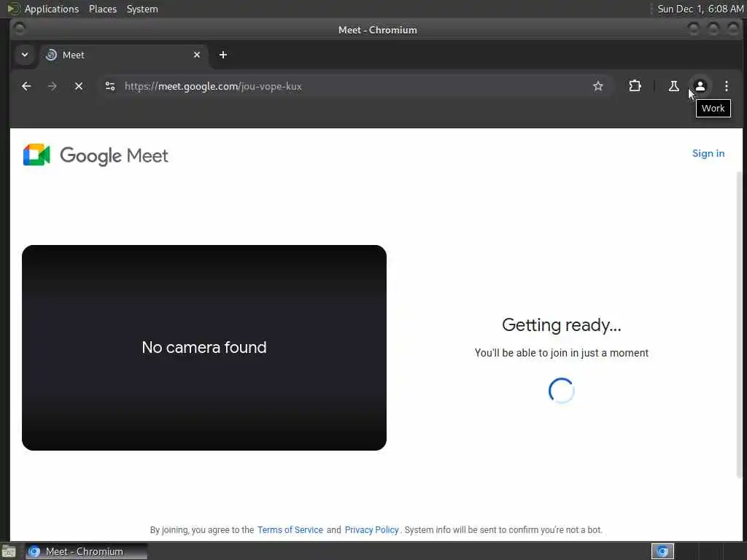This screenshot has height=560, width=747.
Task: Open the Privacy Policy link
Action: pos(371,530)
